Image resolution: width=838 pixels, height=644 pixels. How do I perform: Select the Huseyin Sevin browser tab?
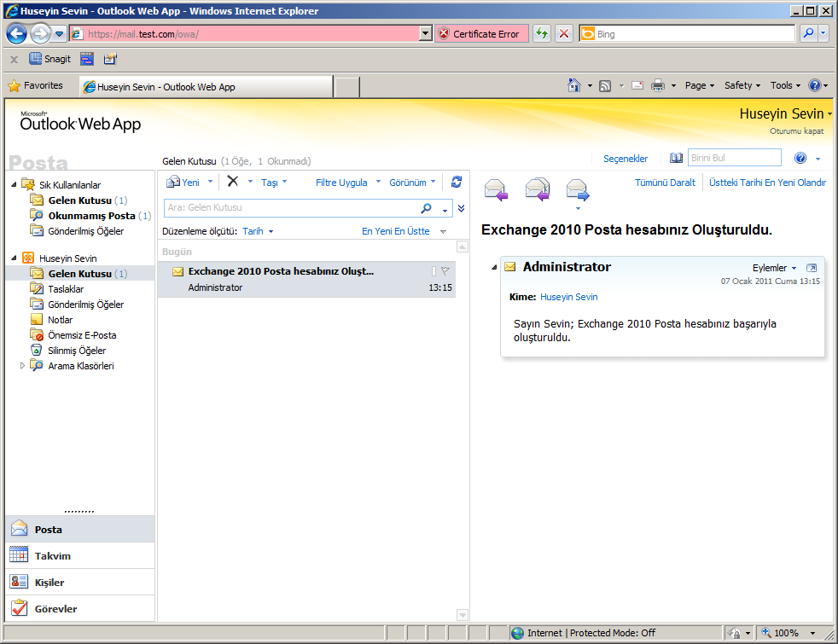(207, 86)
